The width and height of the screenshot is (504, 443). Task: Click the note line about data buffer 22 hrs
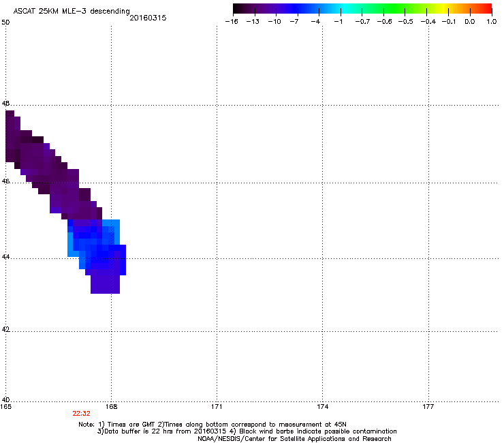coord(247,431)
